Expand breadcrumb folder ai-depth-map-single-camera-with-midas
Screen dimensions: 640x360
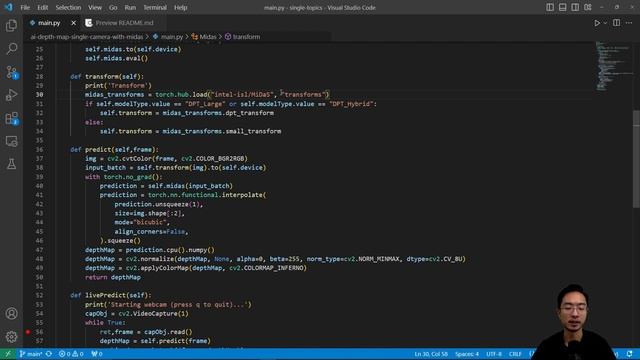click(87, 37)
